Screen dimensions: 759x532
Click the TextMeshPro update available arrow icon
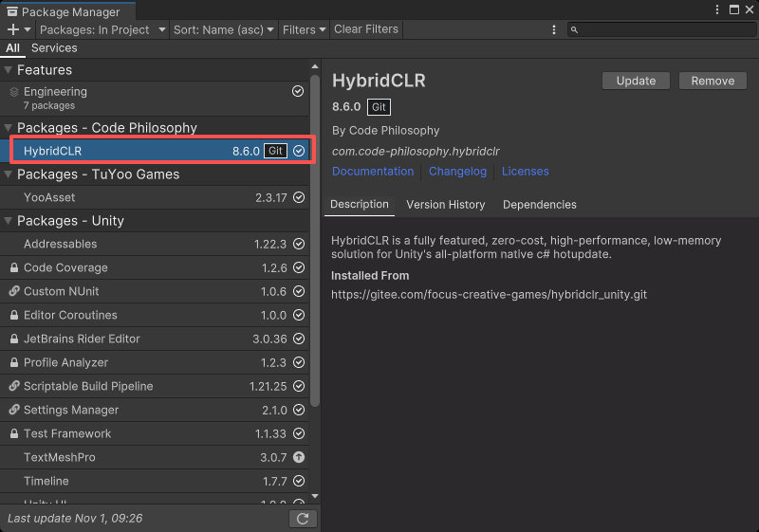point(299,457)
